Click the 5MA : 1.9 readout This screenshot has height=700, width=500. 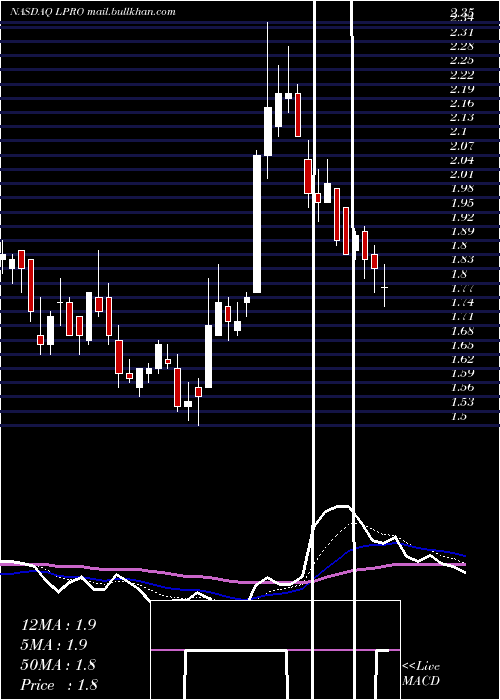(54, 645)
